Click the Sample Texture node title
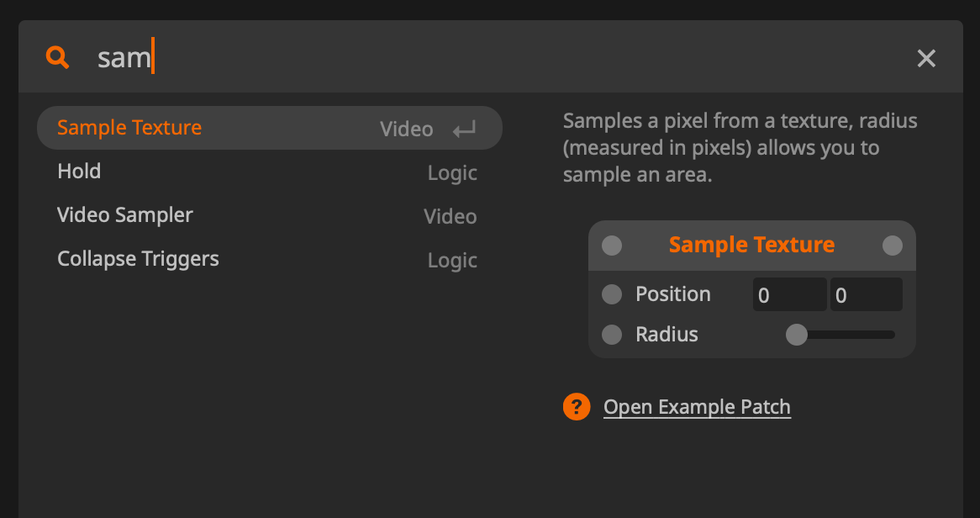The image size is (980, 518). [x=751, y=246]
